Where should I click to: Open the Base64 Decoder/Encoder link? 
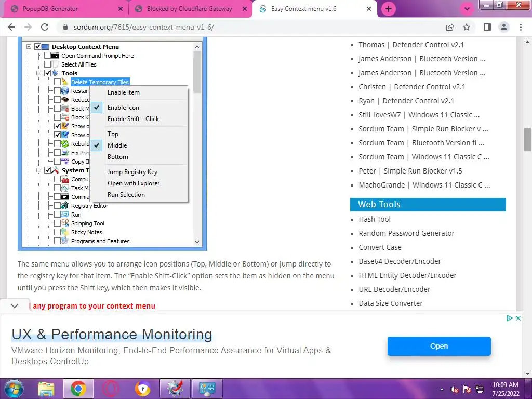(x=400, y=261)
